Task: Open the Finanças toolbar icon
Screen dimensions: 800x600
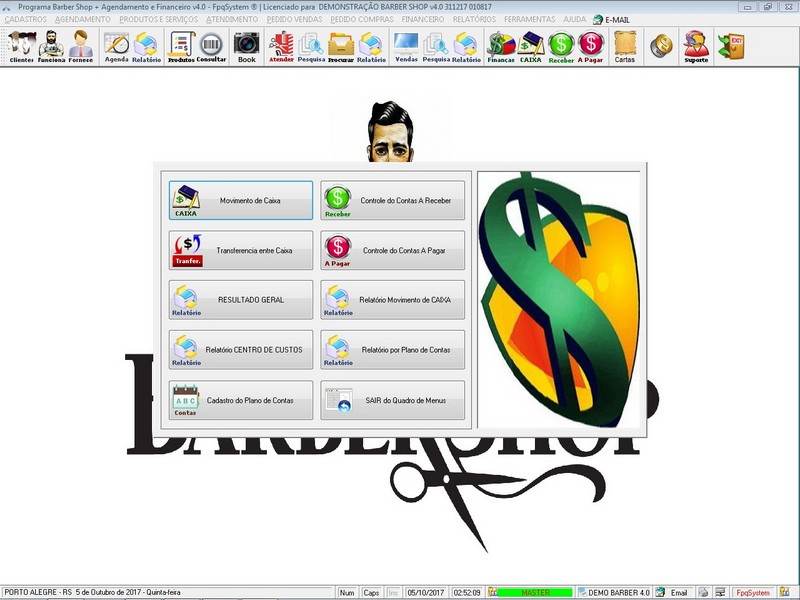Action: (501, 47)
